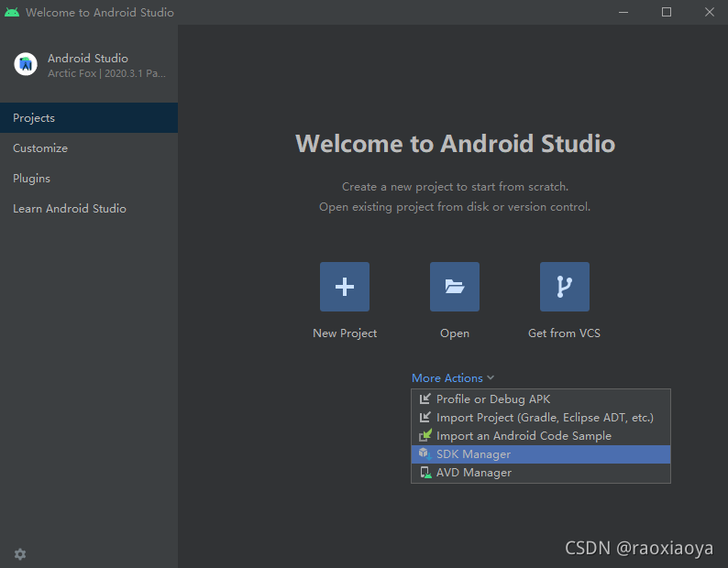Click the Get from VCS label

coord(564,333)
